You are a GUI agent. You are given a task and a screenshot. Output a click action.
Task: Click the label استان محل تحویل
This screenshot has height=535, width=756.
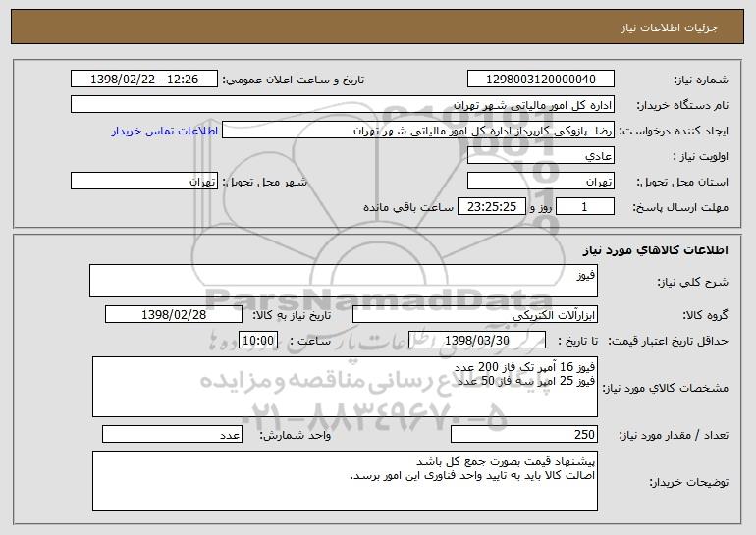coord(682,182)
